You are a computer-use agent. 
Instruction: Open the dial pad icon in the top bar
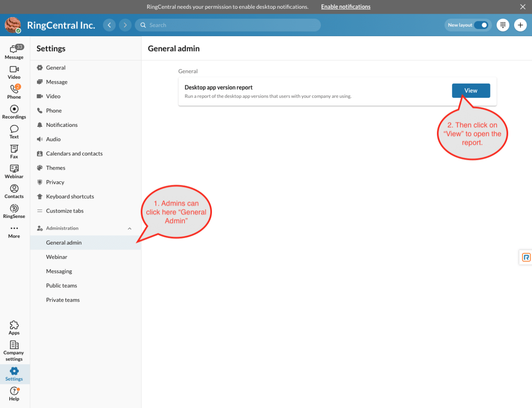point(502,25)
